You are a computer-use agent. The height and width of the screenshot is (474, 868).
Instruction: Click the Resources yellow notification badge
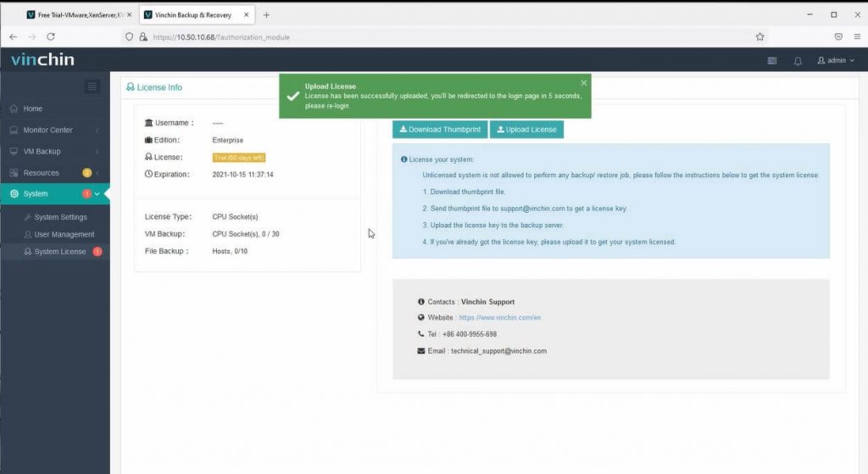pos(87,173)
